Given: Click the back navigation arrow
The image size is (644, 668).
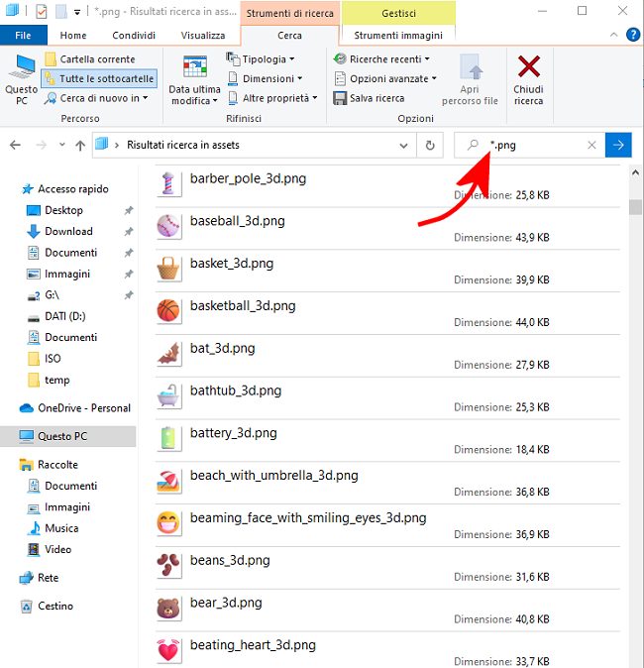Looking at the screenshot, I should click(15, 146).
